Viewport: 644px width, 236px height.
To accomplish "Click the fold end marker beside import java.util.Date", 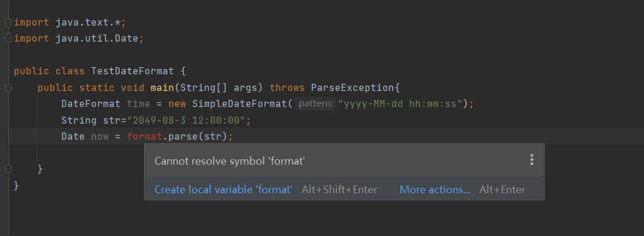I will tap(8, 38).
